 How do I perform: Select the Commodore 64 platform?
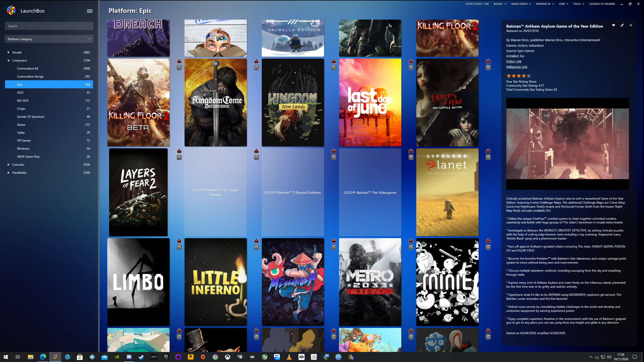click(x=49, y=69)
